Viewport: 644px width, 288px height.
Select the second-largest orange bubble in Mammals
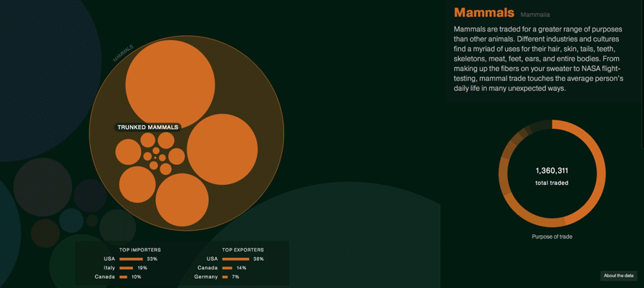click(223, 149)
